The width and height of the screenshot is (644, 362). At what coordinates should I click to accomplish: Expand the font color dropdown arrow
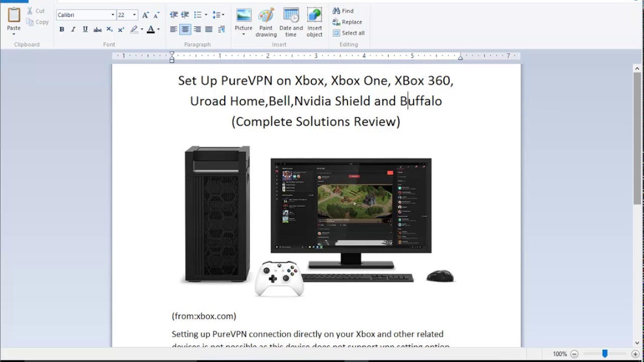click(158, 30)
